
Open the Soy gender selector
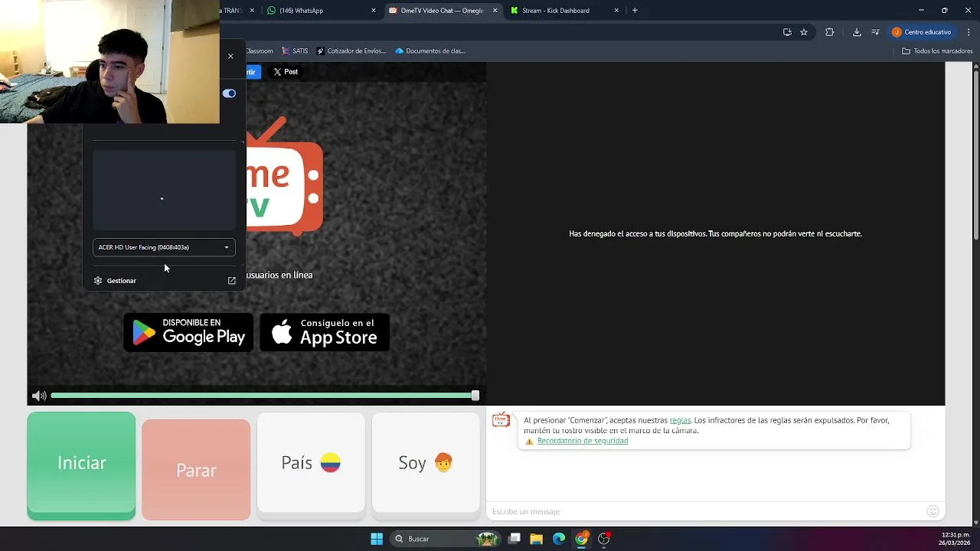pos(426,462)
